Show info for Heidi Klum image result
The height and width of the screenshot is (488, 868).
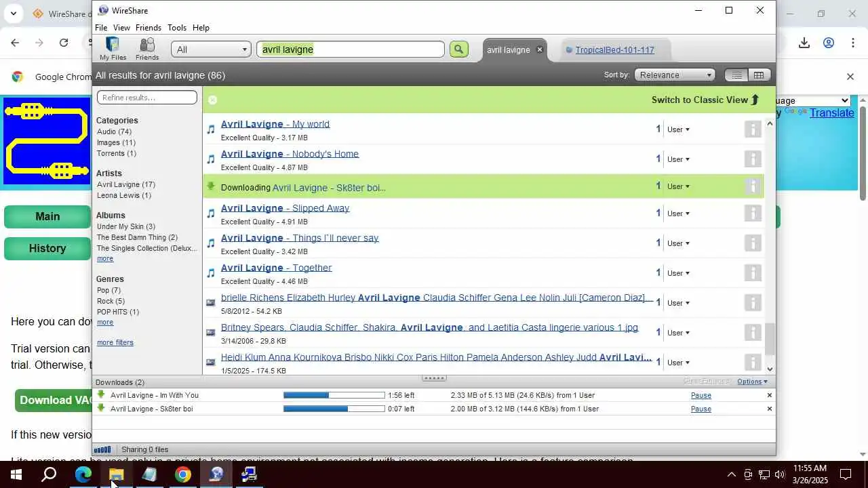point(753,363)
